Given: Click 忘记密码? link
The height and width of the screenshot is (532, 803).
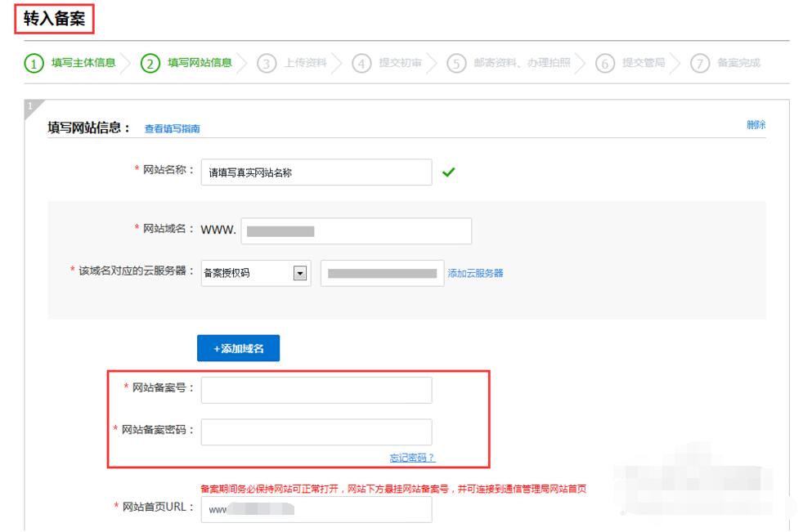Looking at the screenshot, I should click(x=412, y=458).
